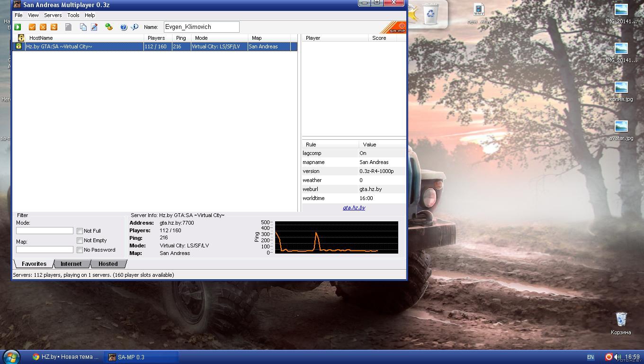Open Help Topics blue question icon
The height and width of the screenshot is (364, 644).
124,27
